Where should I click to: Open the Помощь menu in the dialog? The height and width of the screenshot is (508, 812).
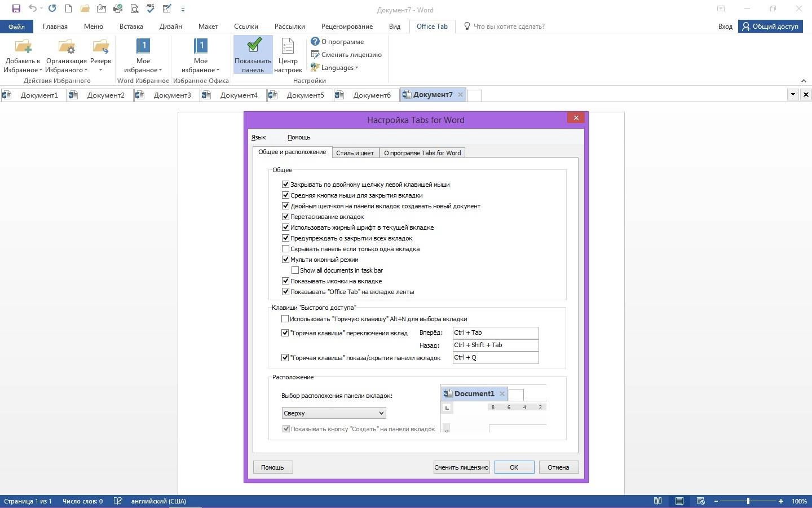[x=299, y=137]
